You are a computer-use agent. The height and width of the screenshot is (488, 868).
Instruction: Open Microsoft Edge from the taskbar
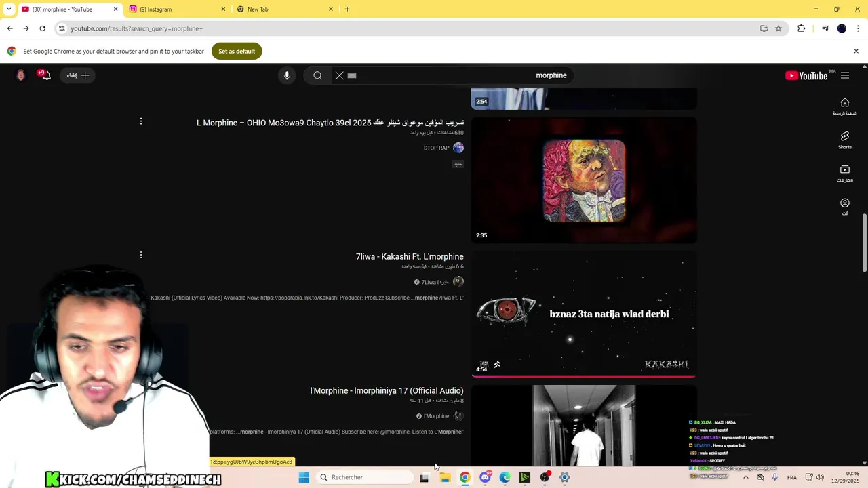505,477
